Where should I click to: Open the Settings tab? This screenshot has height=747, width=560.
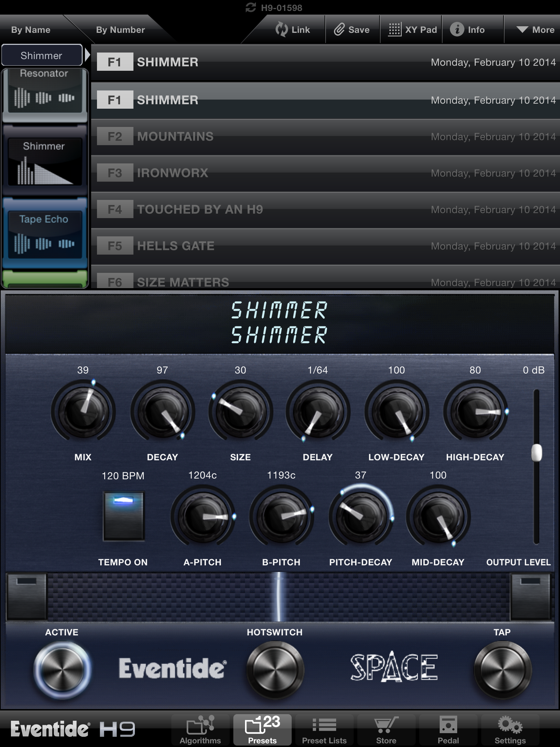[510, 730]
